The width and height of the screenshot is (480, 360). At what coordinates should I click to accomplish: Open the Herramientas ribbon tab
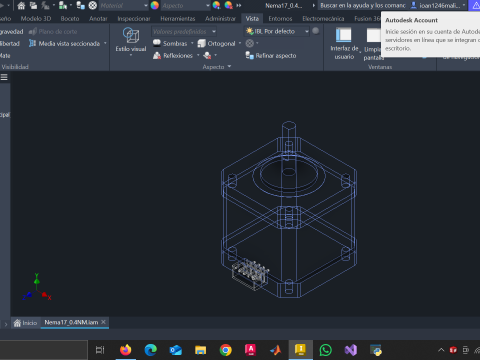178,19
